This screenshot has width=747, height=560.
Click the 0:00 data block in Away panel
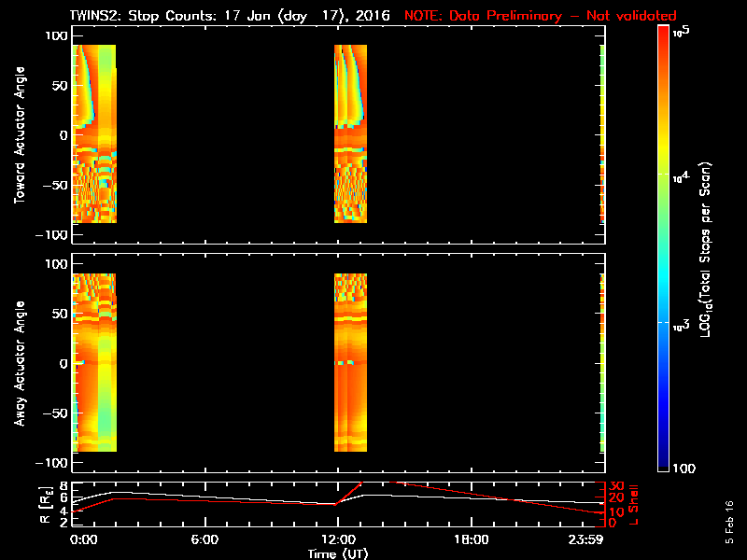pyautogui.click(x=94, y=362)
